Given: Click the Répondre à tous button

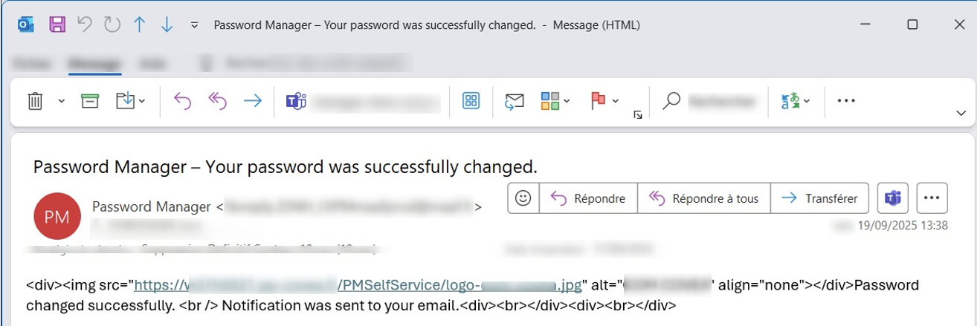Looking at the screenshot, I should point(703,198).
